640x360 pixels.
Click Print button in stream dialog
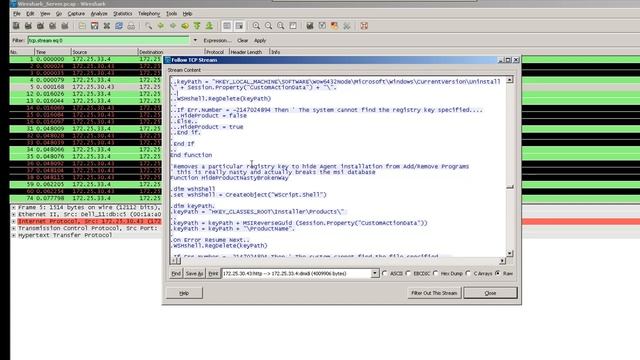213,273
